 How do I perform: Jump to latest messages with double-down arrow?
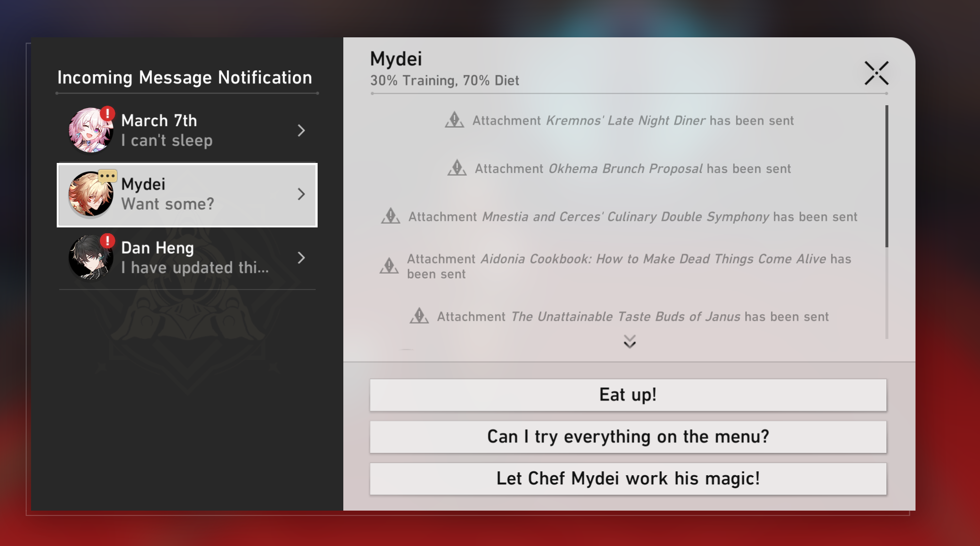pos(629,342)
